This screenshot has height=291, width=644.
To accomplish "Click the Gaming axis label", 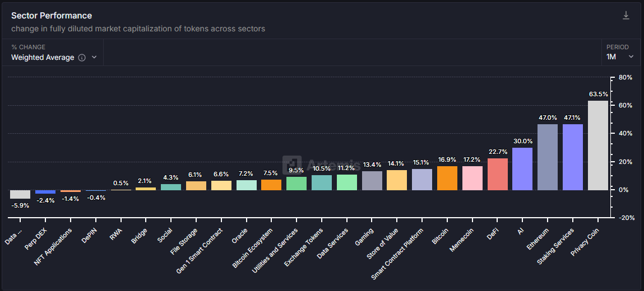I will click(365, 237).
